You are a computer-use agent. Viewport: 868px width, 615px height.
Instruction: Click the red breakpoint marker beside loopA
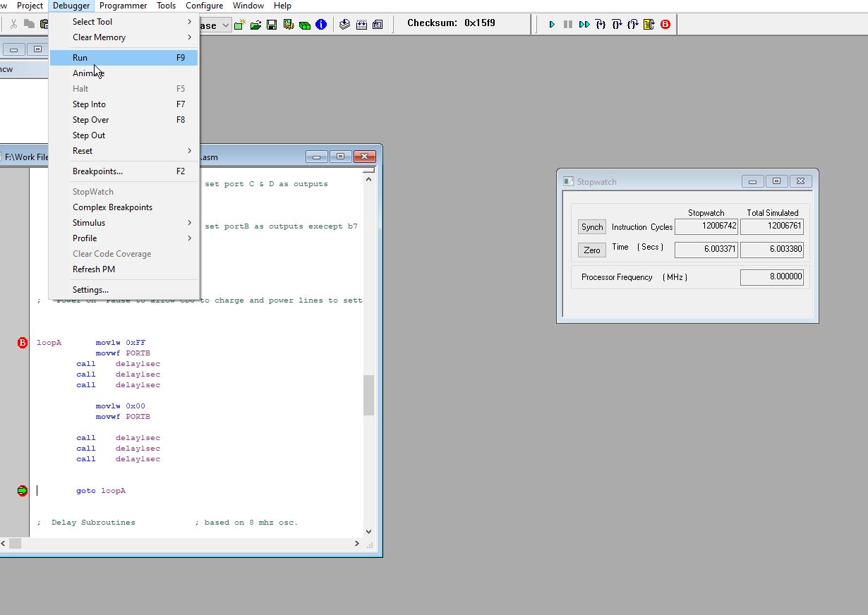[23, 343]
